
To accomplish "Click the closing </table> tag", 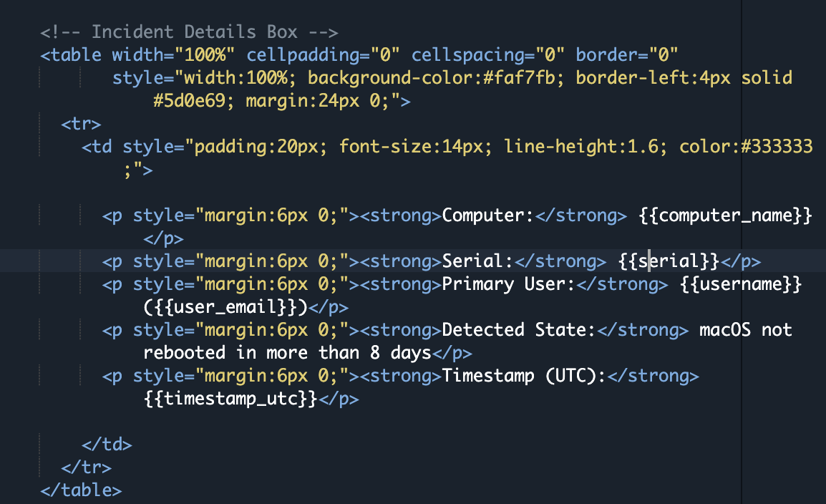I will point(81,490).
